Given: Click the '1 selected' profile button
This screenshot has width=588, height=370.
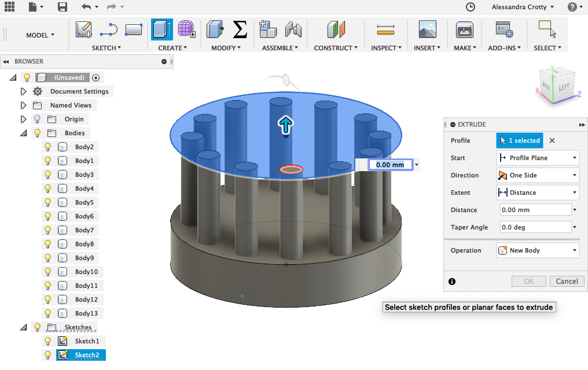Looking at the screenshot, I should tap(520, 140).
